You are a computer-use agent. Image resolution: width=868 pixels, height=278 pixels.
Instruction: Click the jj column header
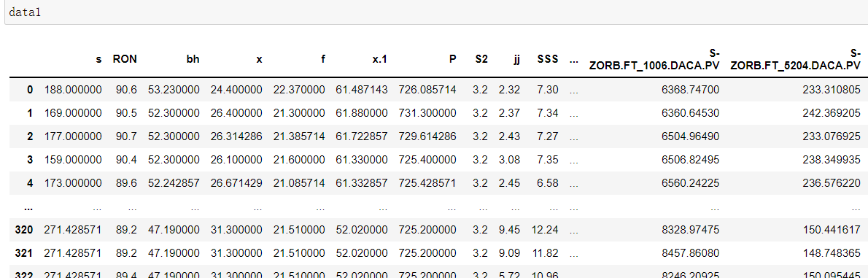click(x=516, y=58)
